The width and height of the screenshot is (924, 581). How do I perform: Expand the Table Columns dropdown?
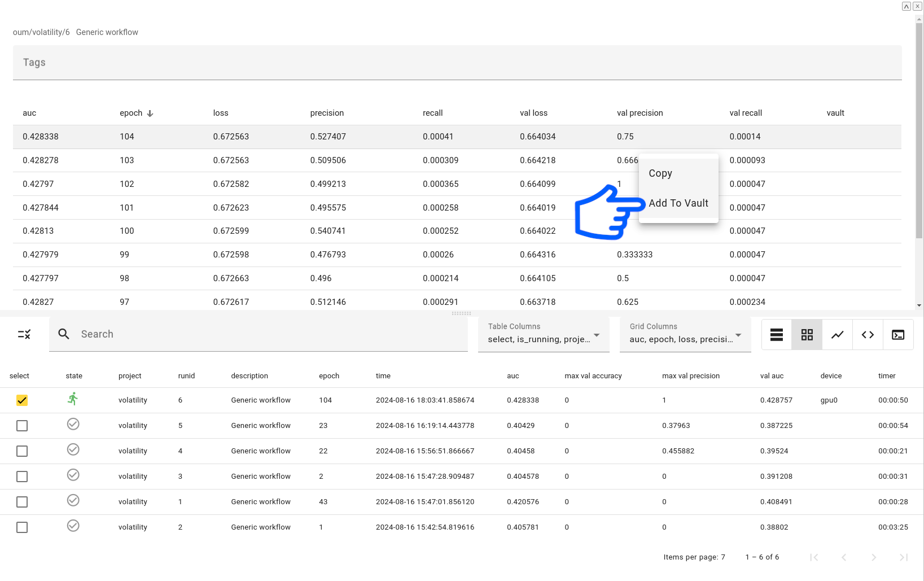coord(596,335)
